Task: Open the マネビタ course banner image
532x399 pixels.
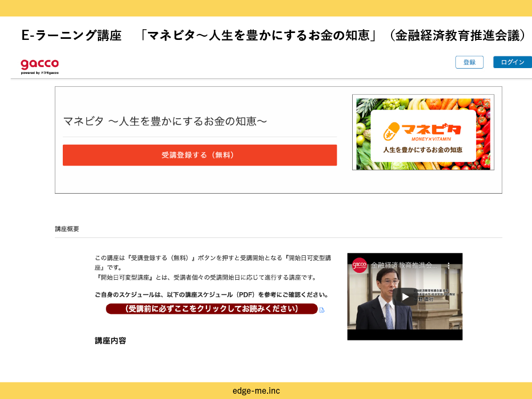Action: [423, 132]
